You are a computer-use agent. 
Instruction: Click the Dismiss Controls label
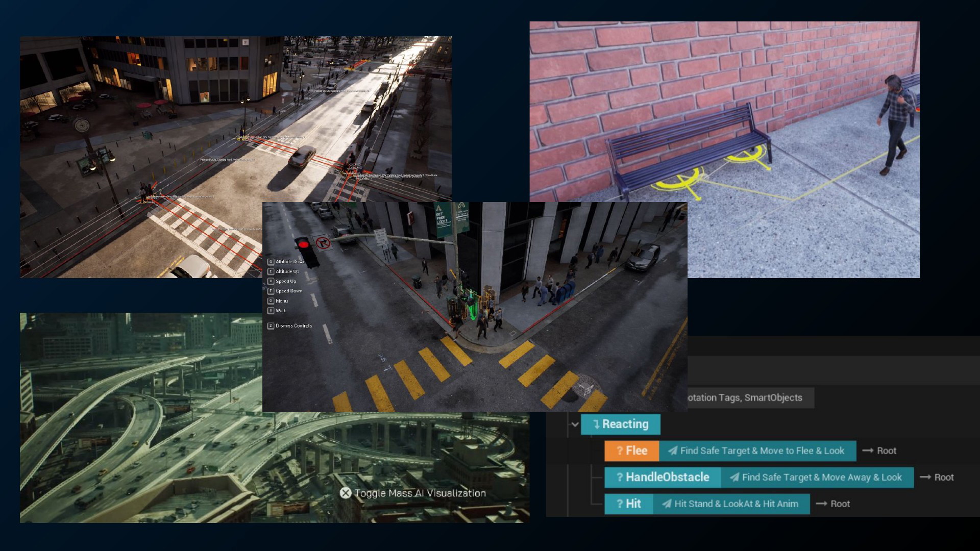293,325
